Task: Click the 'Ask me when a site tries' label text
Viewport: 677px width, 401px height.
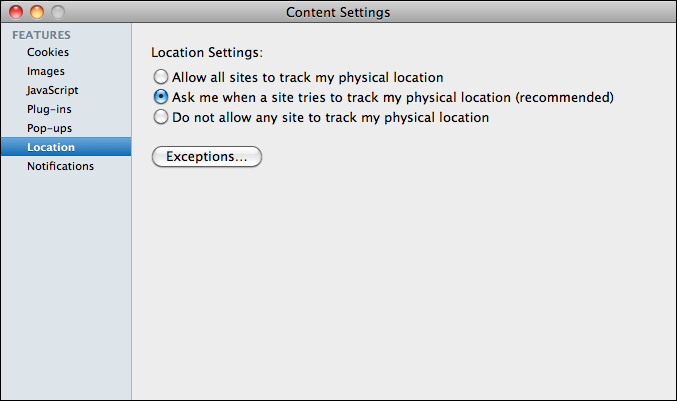Action: (392, 97)
